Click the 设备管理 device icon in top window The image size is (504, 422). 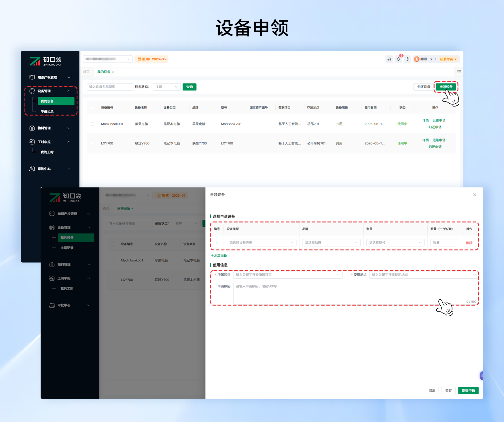tap(32, 91)
